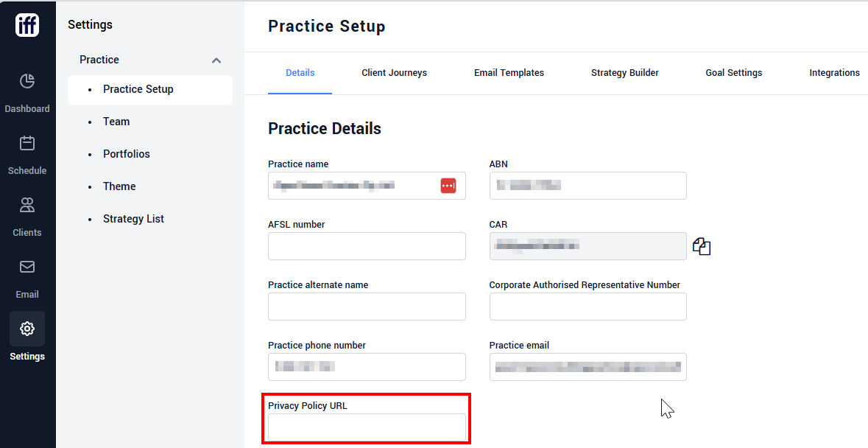Open Portfolios in settings sidebar
Image resolution: width=868 pixels, height=448 pixels.
(x=126, y=154)
